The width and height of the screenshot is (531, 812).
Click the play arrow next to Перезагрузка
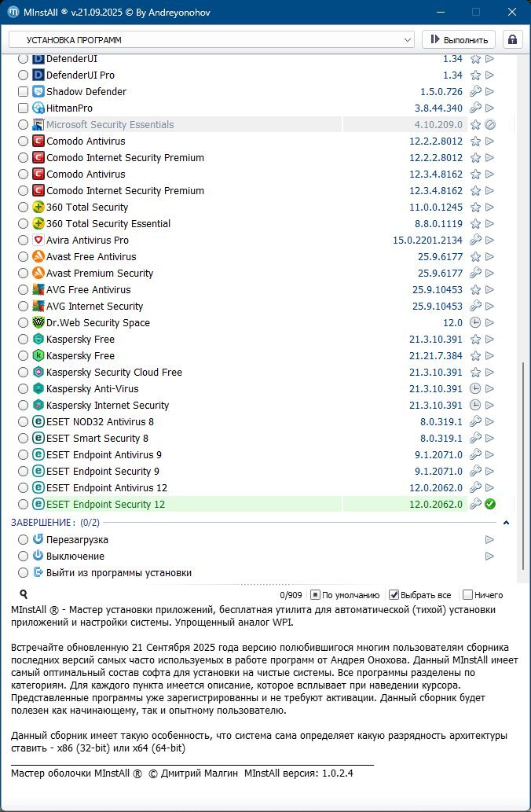[489, 540]
